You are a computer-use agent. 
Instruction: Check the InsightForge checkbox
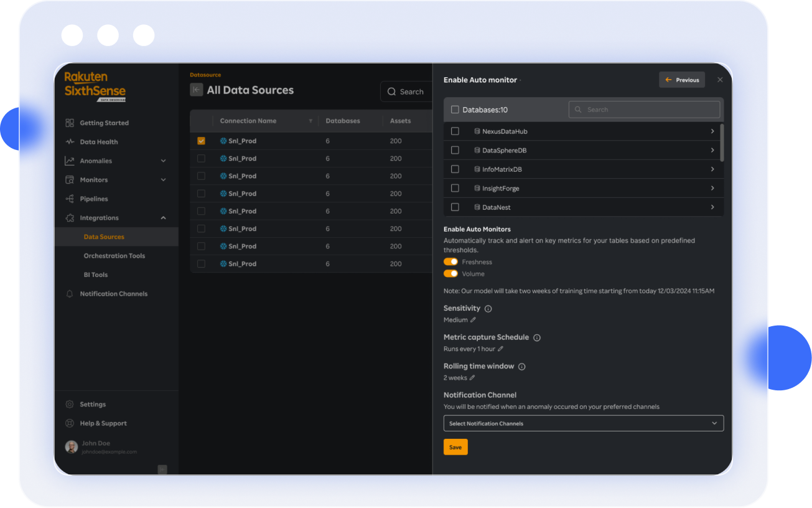tap(455, 188)
